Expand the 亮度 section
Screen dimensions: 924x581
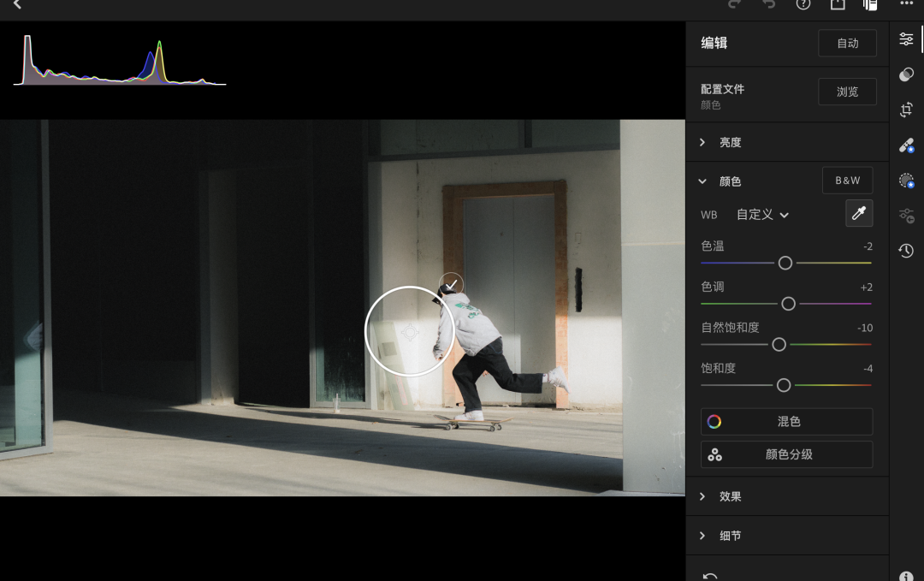click(x=730, y=142)
